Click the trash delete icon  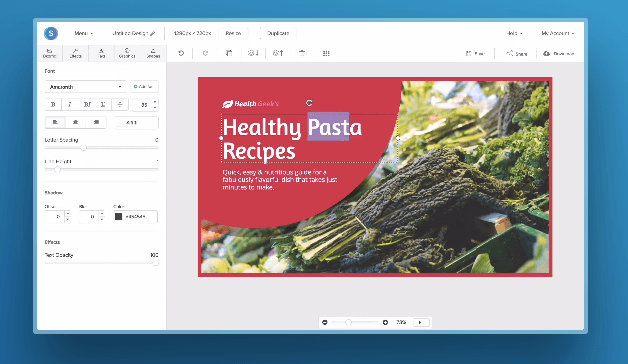302,53
